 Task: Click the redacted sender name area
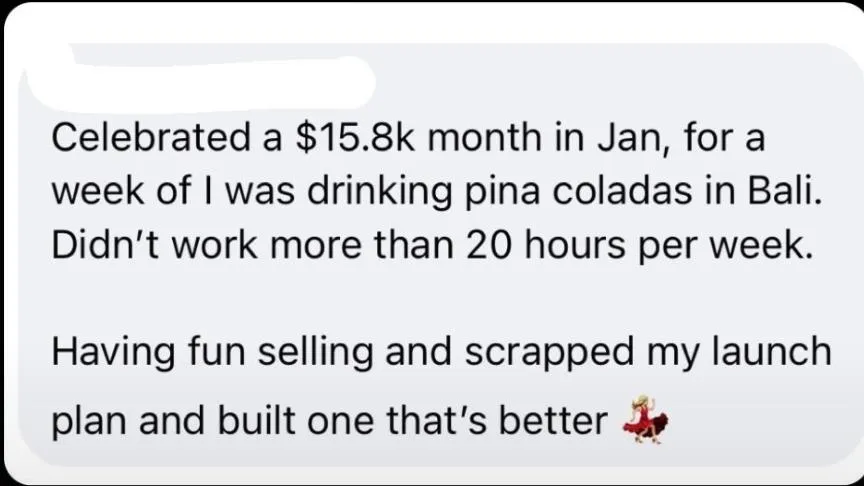[x=199, y=83]
